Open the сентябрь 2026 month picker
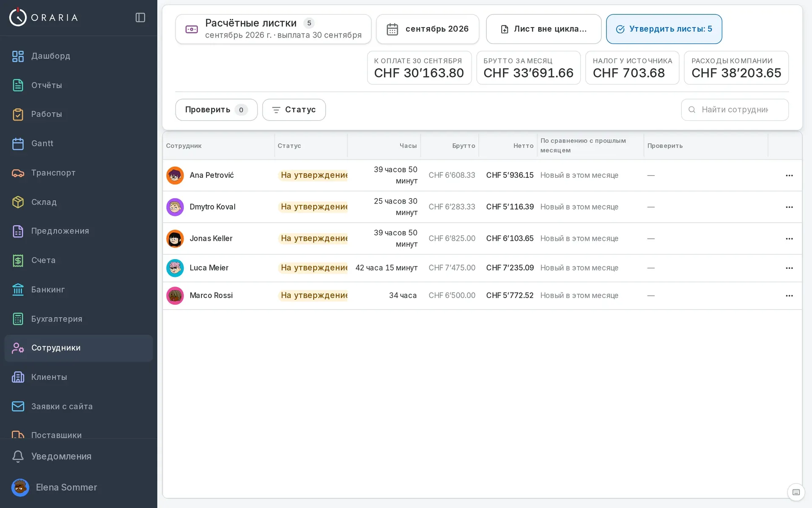Viewport: 812px width, 508px height. (x=428, y=29)
